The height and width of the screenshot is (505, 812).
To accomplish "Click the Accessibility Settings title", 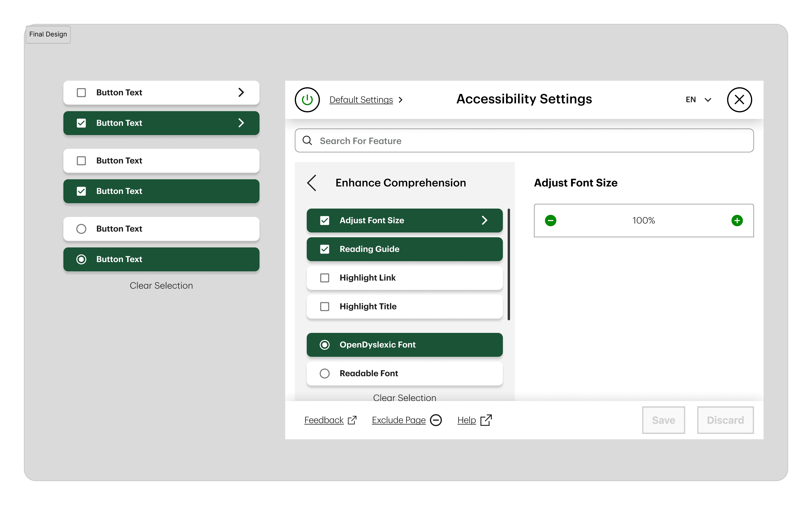I will [x=524, y=99].
